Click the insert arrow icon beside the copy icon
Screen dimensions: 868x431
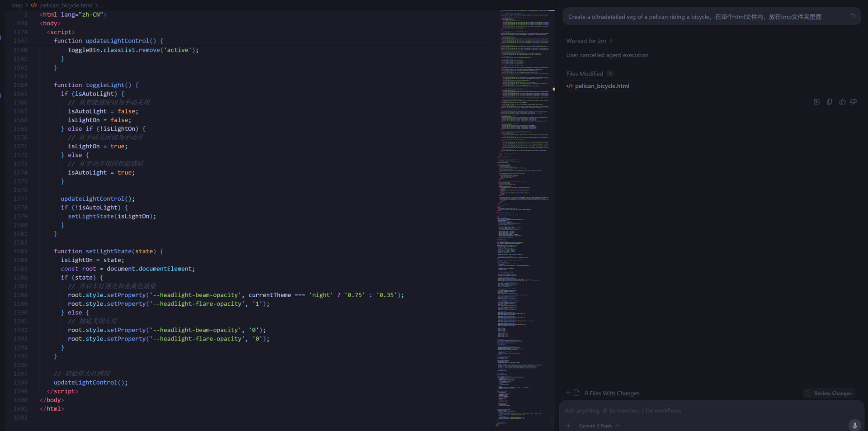tap(816, 102)
